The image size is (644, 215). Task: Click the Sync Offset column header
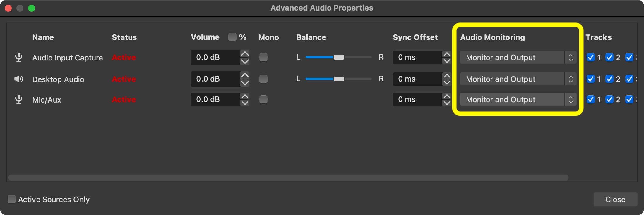pos(415,37)
